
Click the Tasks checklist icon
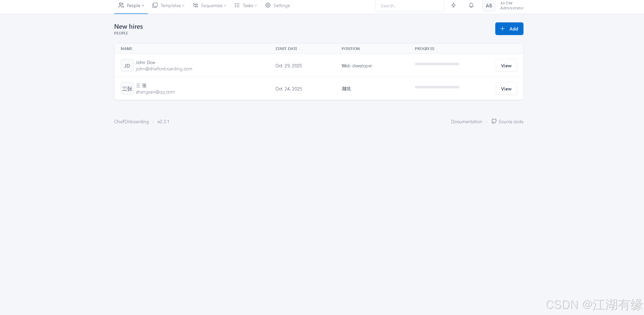click(x=237, y=5)
